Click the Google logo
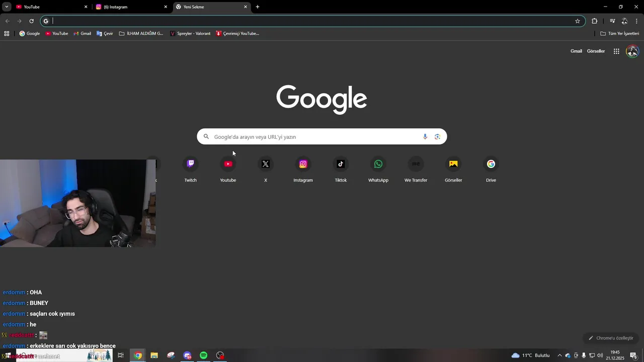 (321, 99)
